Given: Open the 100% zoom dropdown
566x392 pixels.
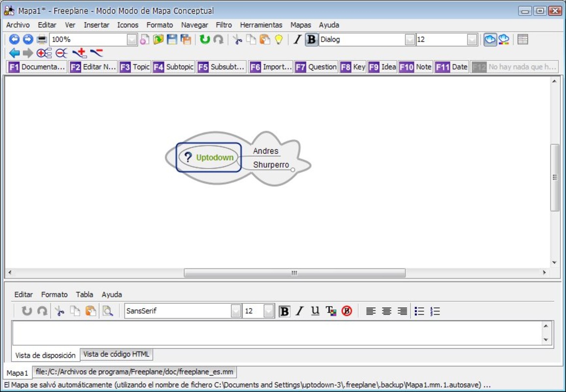Looking at the screenshot, I should click(132, 40).
